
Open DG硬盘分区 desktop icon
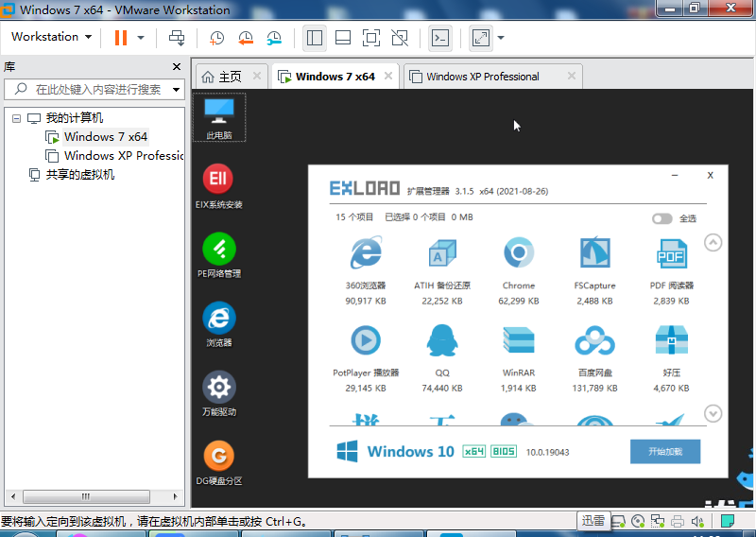coord(219,463)
